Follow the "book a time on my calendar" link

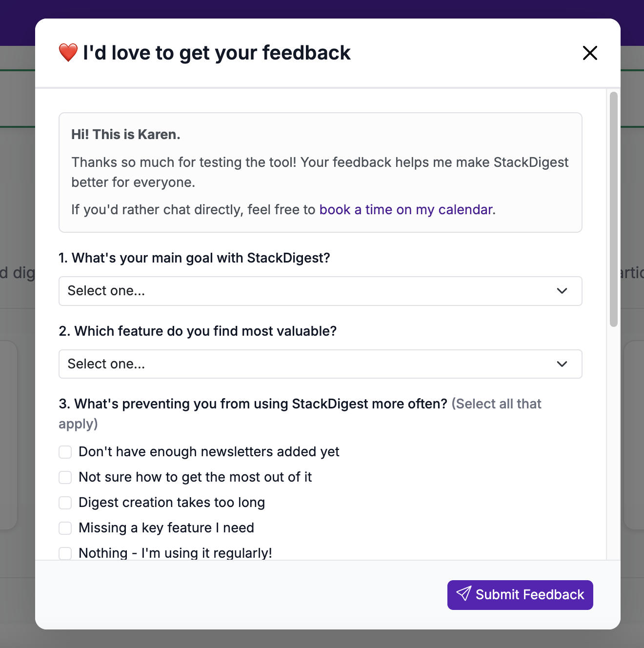406,209
